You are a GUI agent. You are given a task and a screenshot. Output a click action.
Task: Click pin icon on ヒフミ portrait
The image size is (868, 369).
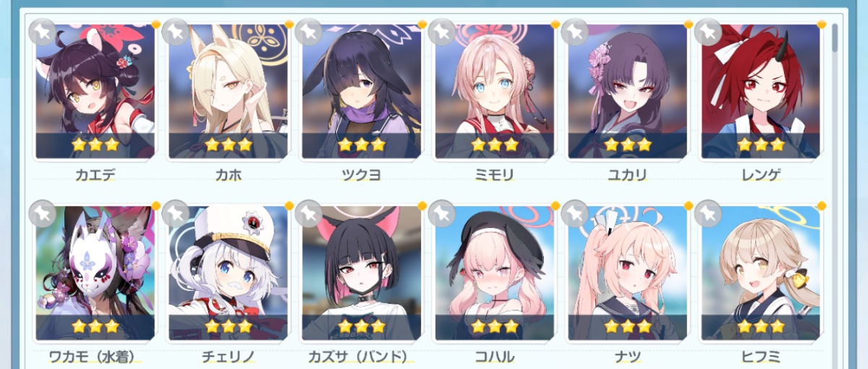click(x=707, y=213)
